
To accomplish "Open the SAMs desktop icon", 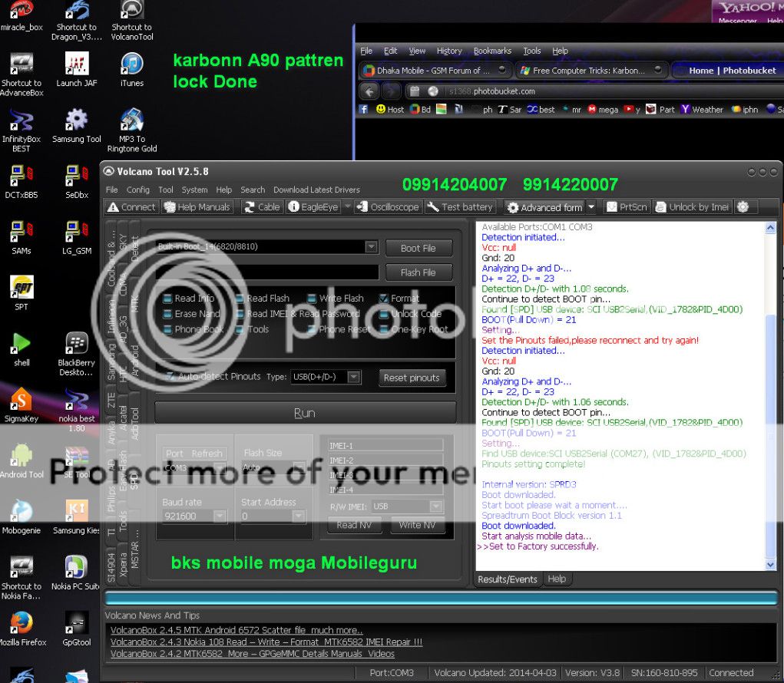I will click(x=21, y=238).
